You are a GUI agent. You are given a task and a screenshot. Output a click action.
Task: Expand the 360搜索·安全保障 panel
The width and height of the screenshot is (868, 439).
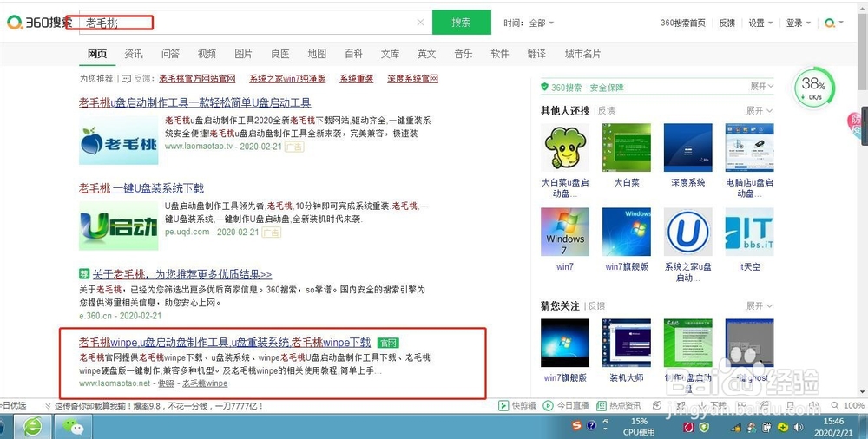point(762,87)
